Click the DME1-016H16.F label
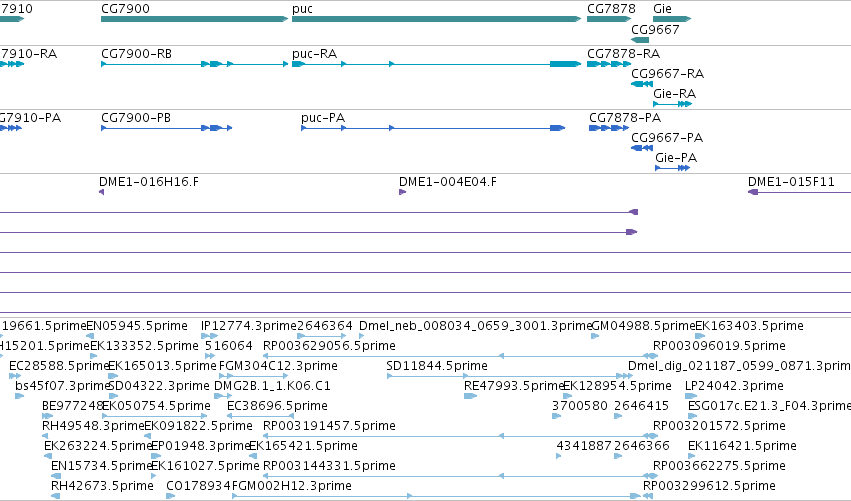The height and width of the screenshot is (501, 851). coord(149,182)
